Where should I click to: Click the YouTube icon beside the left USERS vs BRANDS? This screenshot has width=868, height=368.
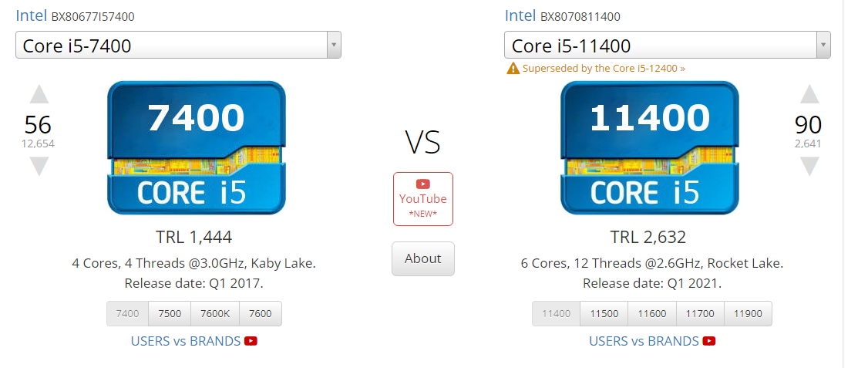tap(251, 341)
